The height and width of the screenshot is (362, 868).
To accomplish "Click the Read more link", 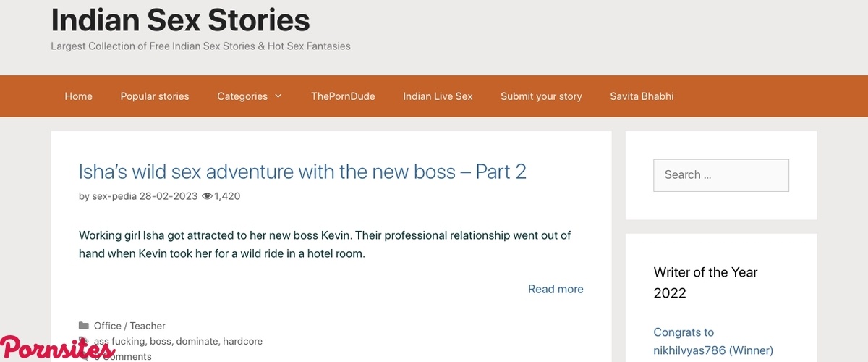I will point(556,289).
